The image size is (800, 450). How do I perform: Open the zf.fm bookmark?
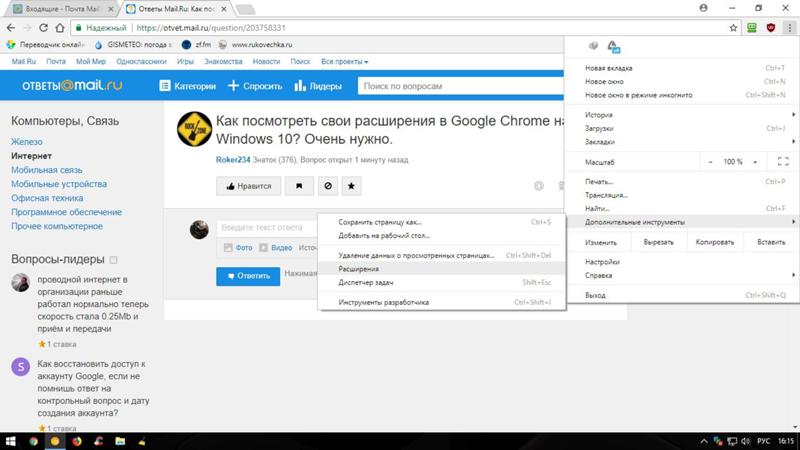click(197, 45)
